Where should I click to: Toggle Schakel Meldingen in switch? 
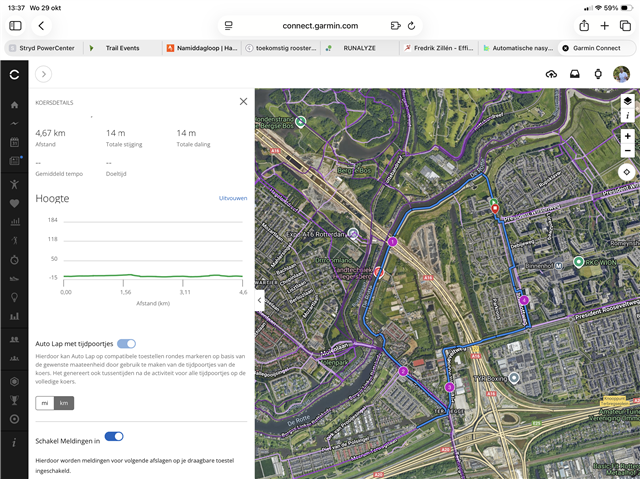(114, 436)
